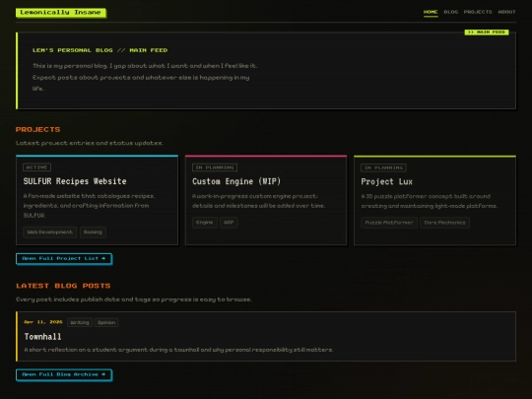Screen dimensions: 532x399
Task: Click IN PLANNING badge on Custom Engine card
Action: coord(215,167)
